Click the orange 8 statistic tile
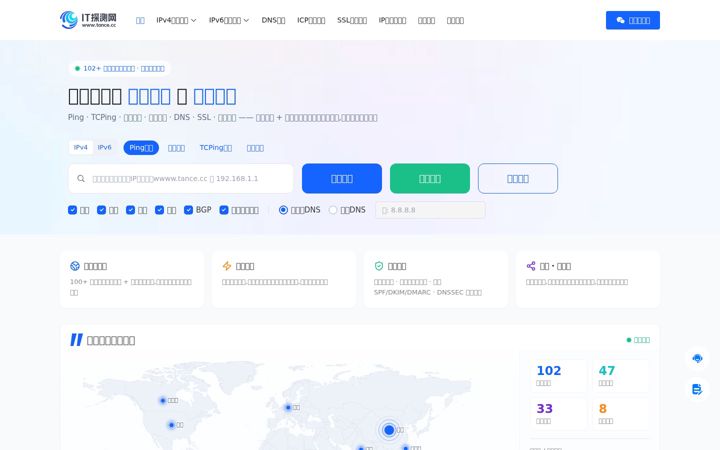This screenshot has height=450, width=720. 621,414
